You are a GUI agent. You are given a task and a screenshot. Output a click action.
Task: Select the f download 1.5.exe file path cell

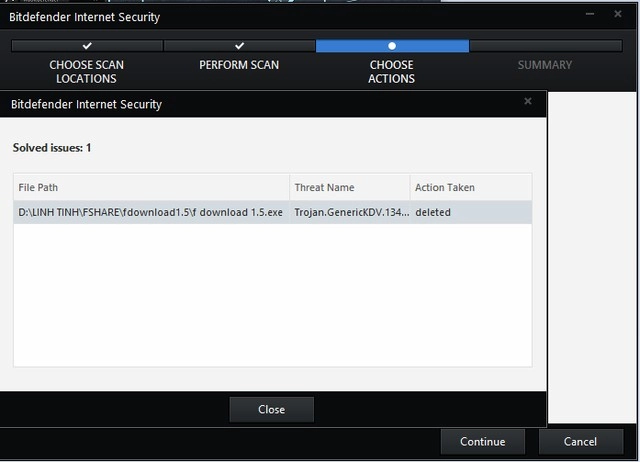151,212
